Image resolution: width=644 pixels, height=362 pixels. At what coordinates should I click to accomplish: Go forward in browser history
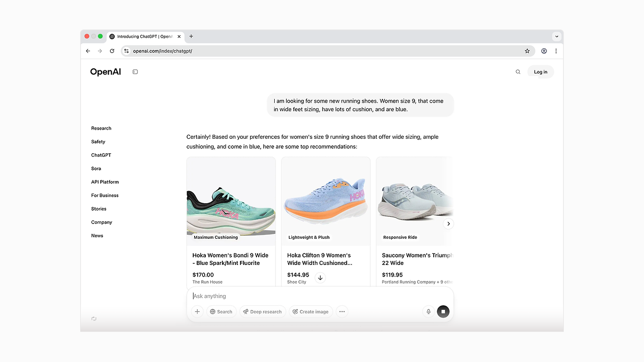[100, 51]
